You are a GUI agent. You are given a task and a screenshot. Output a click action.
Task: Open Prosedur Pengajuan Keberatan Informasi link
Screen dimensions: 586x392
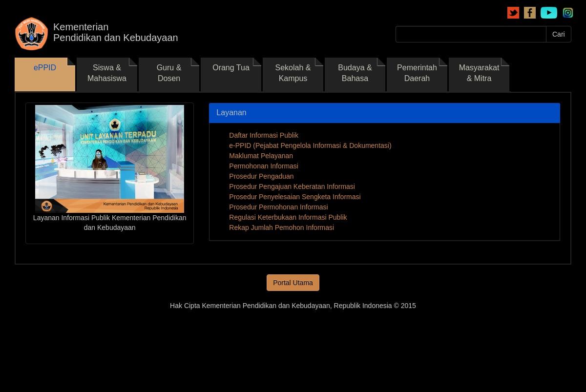292,186
